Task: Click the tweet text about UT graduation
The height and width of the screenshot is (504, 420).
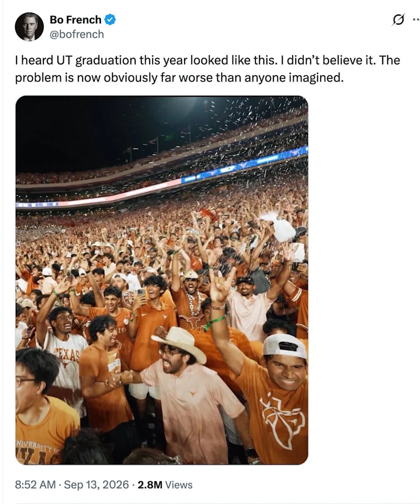Action: coord(207,69)
